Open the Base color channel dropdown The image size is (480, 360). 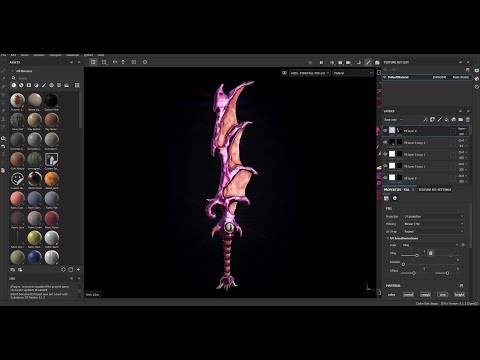tap(393, 120)
